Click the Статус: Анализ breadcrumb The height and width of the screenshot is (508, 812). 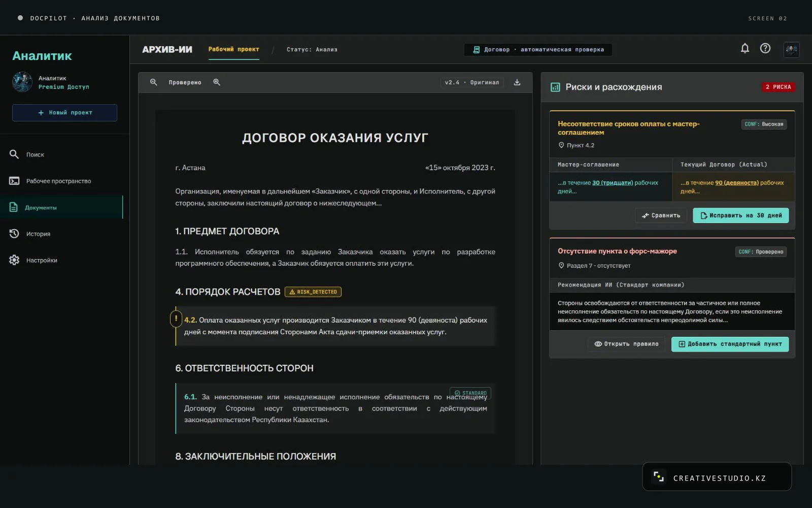[x=312, y=49]
